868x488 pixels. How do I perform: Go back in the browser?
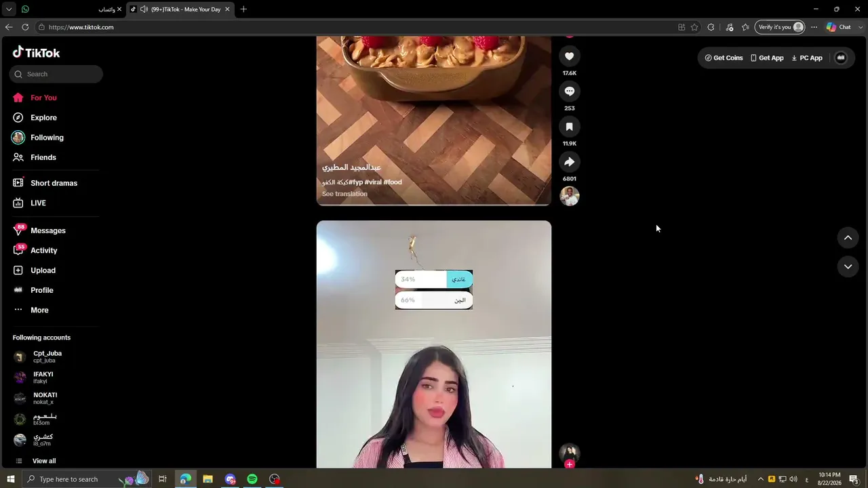9,27
